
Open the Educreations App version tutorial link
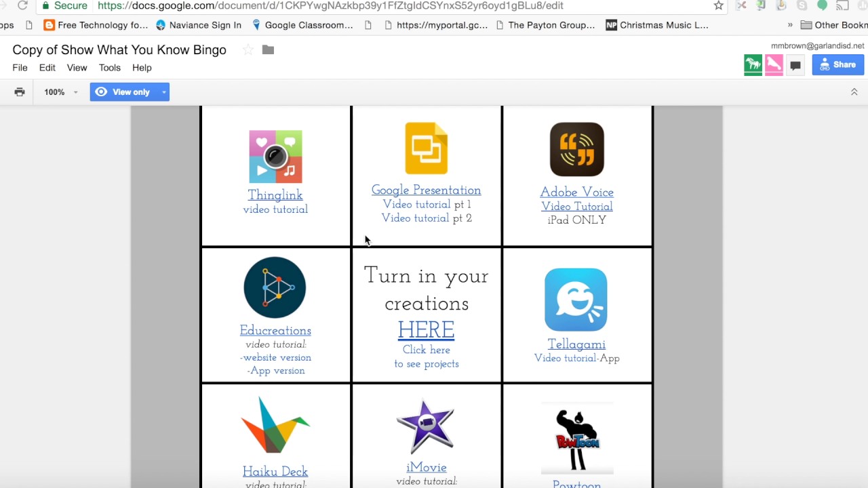coord(276,371)
